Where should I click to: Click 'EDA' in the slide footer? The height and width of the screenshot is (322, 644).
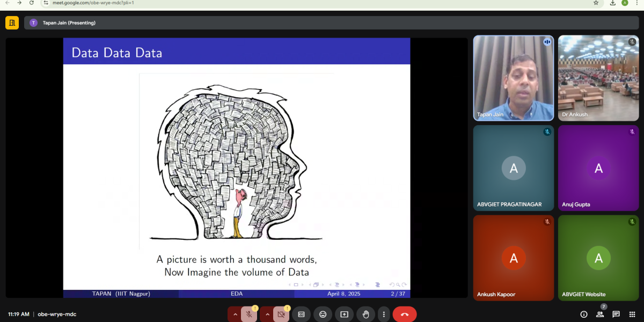click(x=237, y=294)
